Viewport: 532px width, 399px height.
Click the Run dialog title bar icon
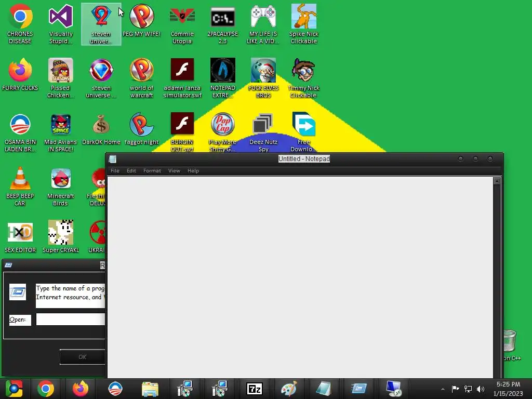(8, 265)
